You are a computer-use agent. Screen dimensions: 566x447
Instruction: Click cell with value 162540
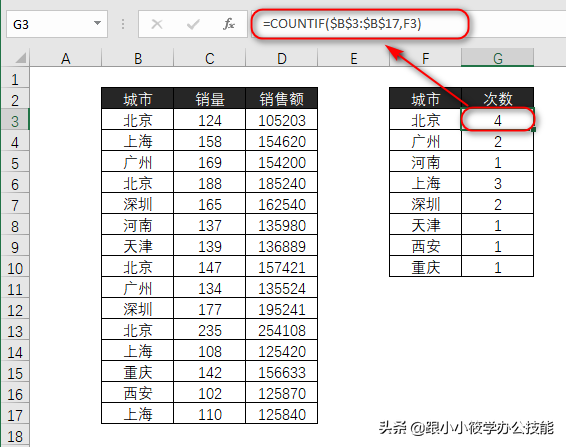pos(282,204)
